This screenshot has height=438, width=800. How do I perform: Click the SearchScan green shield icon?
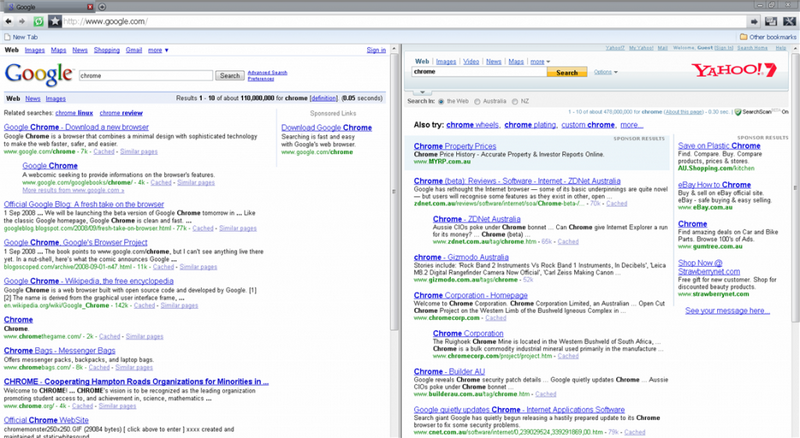click(737, 112)
